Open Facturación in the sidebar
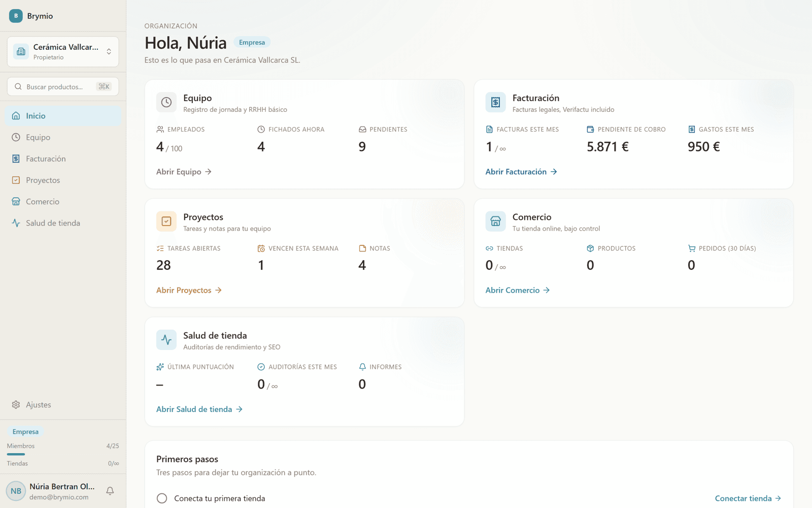The image size is (812, 508). (63, 159)
